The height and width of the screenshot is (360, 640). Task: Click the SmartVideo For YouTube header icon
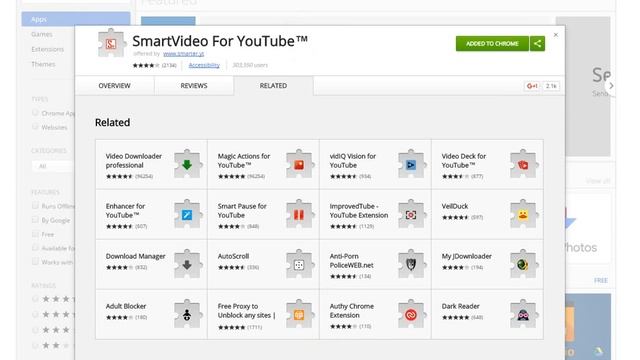pos(111,43)
